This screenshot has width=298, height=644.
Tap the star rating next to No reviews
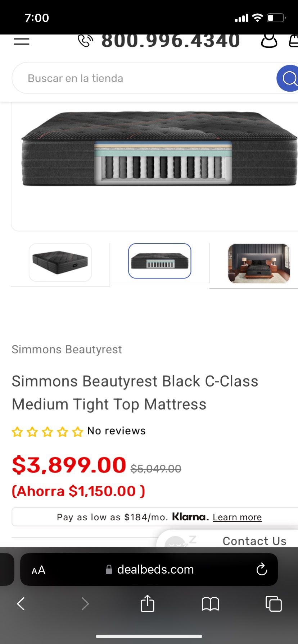coord(47,431)
